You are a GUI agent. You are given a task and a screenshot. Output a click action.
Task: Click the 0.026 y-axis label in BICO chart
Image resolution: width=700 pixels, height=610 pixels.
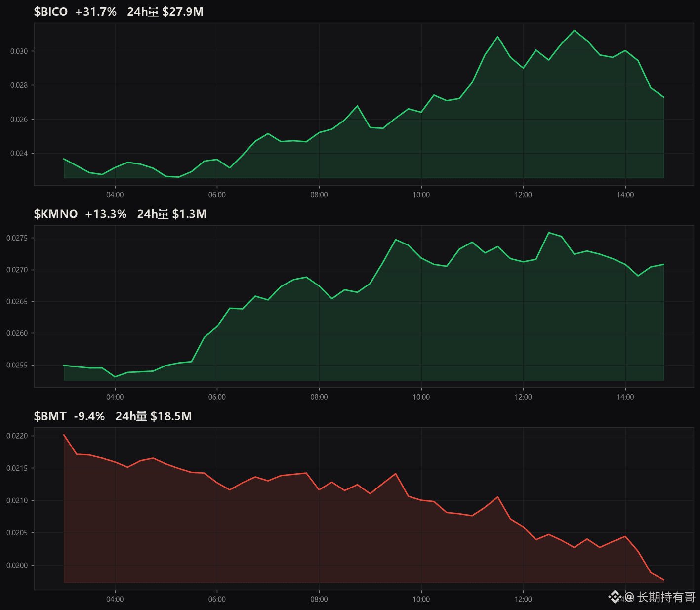(19, 120)
